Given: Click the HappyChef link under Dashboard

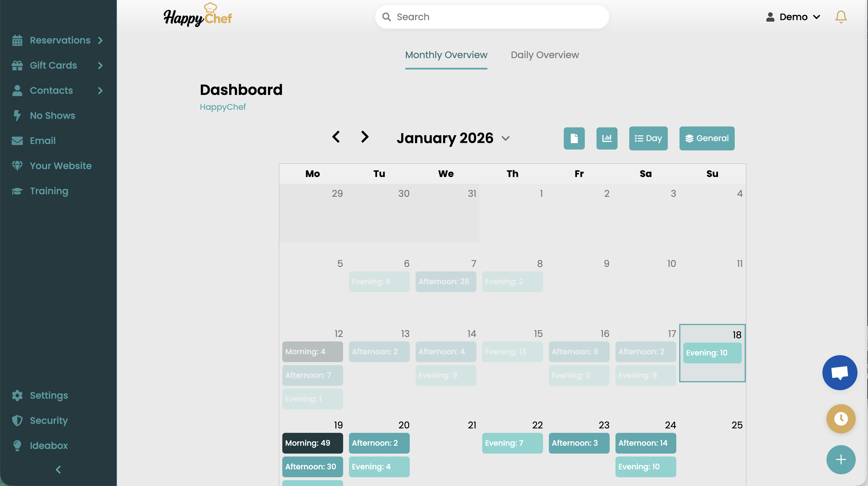Looking at the screenshot, I should click(x=223, y=107).
